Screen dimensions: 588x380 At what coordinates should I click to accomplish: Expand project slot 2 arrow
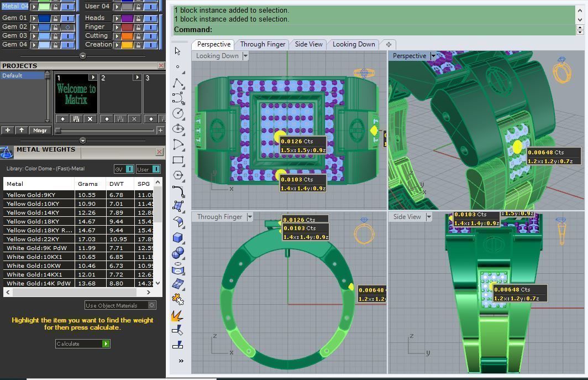pyautogui.click(x=137, y=77)
